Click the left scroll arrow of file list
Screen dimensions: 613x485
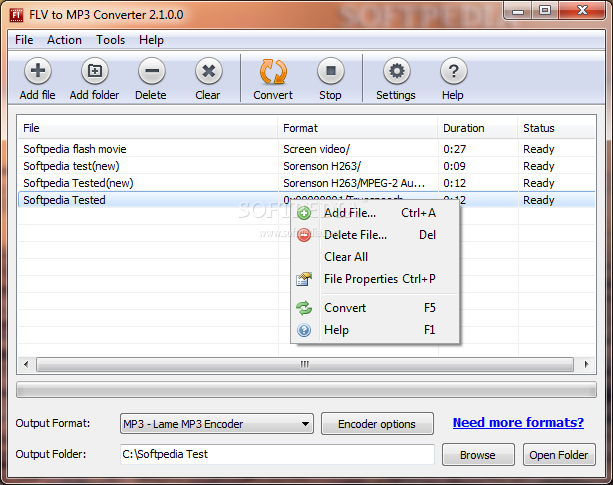(26, 365)
